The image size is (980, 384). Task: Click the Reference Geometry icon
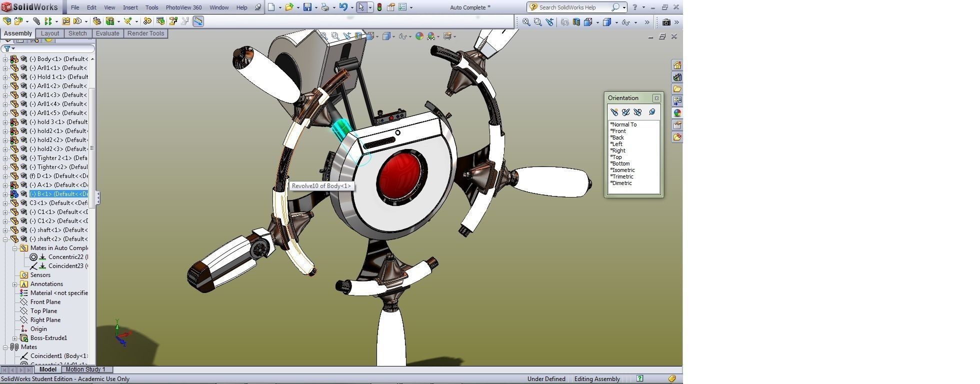[x=128, y=21]
